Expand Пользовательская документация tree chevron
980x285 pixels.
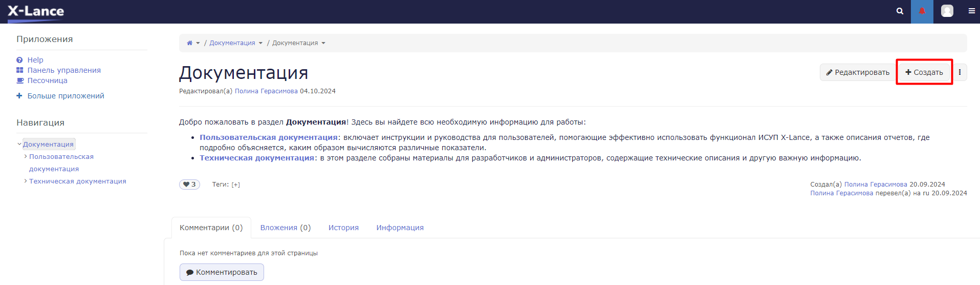[x=26, y=156]
